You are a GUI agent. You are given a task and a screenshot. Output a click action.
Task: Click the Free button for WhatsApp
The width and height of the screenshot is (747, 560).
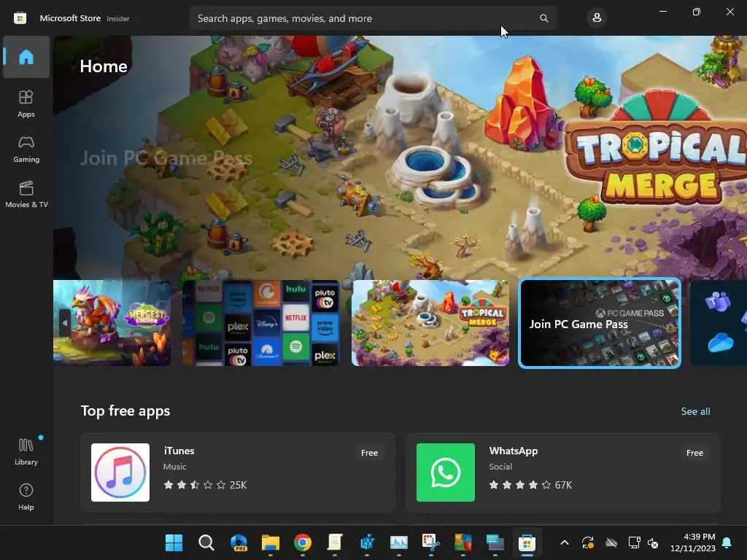[x=694, y=453]
